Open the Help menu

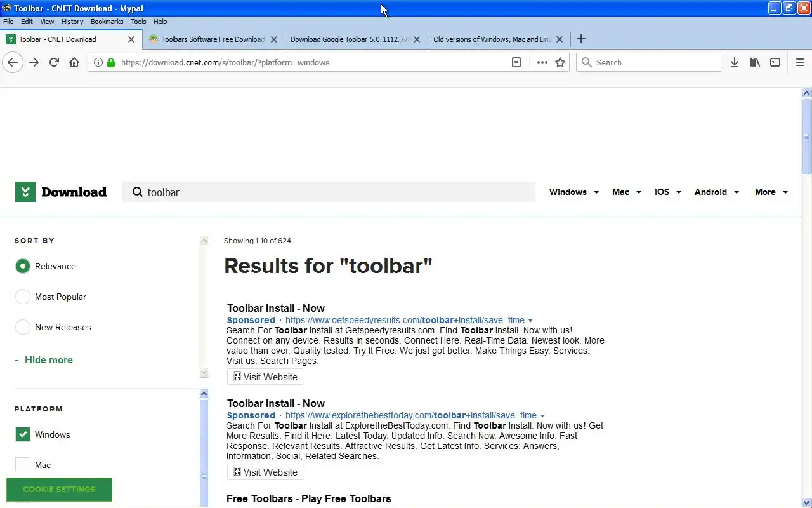160,22
